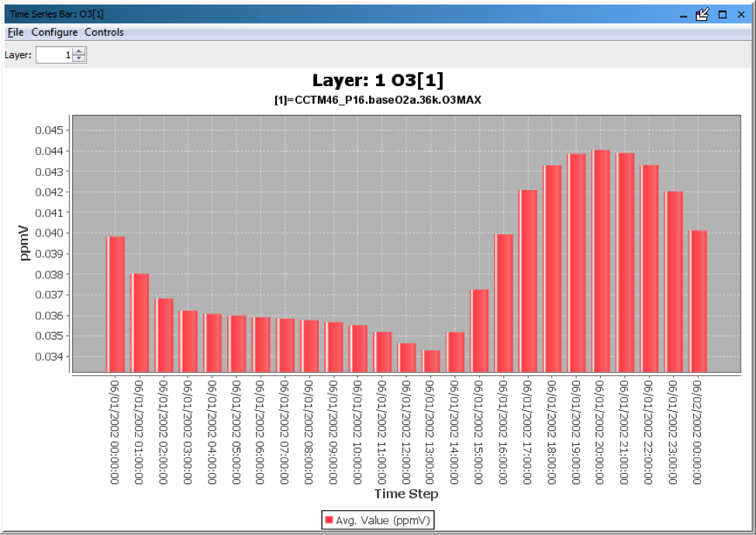
Task: Click the detach window icon in the title bar
Action: coord(702,15)
